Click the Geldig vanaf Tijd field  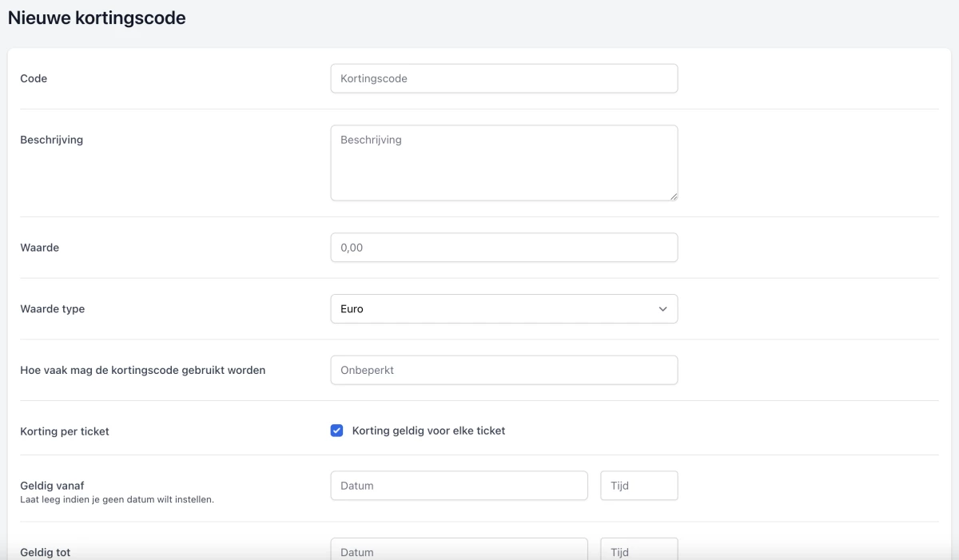[639, 486]
